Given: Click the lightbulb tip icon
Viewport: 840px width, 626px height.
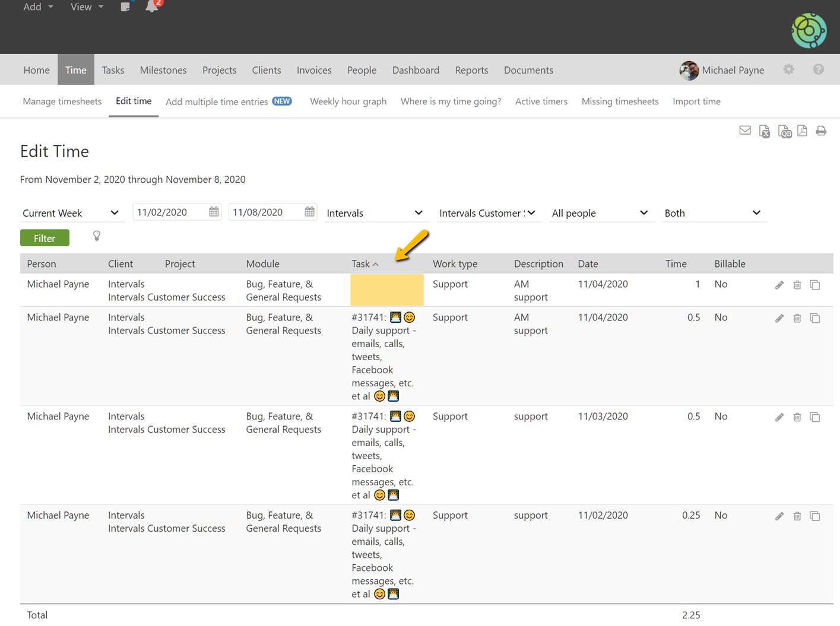Looking at the screenshot, I should point(97,236).
